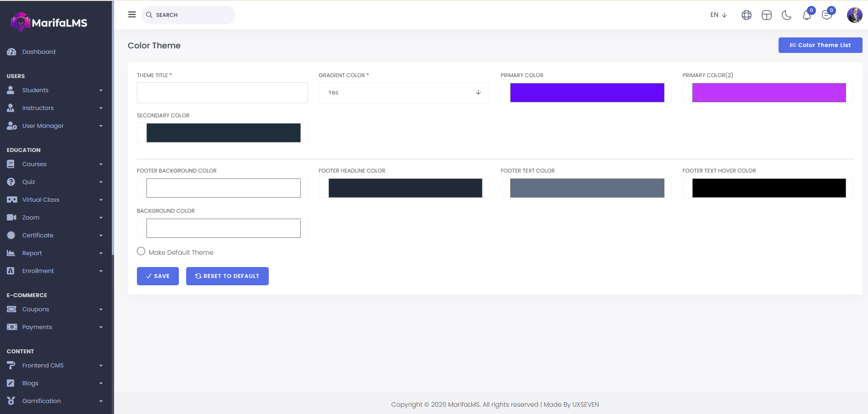Select the Make Default Theme radio button
Screen dimensions: 868x414
click(x=141, y=252)
